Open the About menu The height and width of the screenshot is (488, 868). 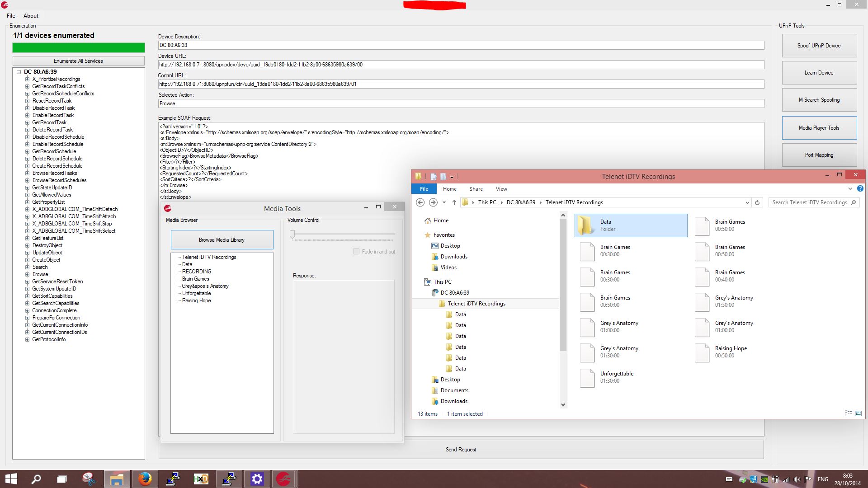pyautogui.click(x=31, y=16)
